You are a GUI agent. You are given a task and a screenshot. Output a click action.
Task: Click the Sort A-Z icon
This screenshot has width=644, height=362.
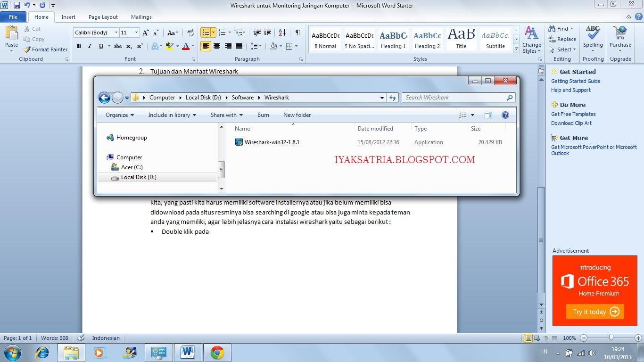point(282,33)
